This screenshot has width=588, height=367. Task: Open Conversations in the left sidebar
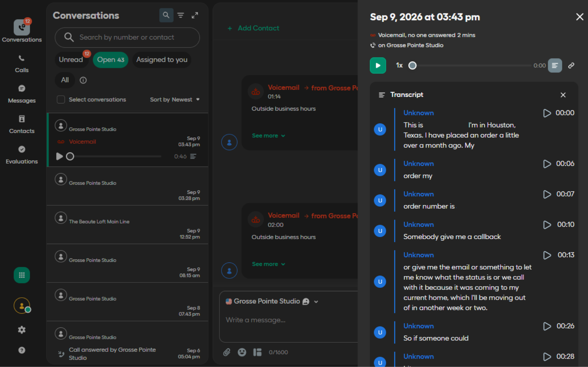[22, 31]
